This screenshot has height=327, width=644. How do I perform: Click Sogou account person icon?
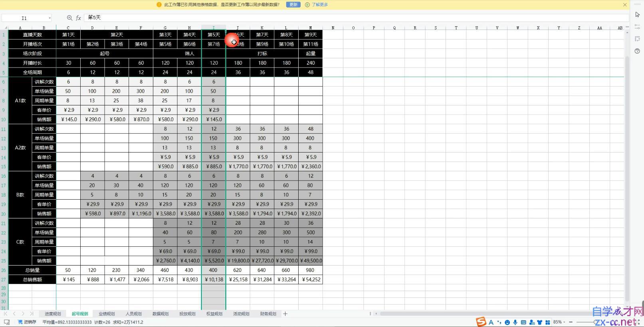pos(532,322)
